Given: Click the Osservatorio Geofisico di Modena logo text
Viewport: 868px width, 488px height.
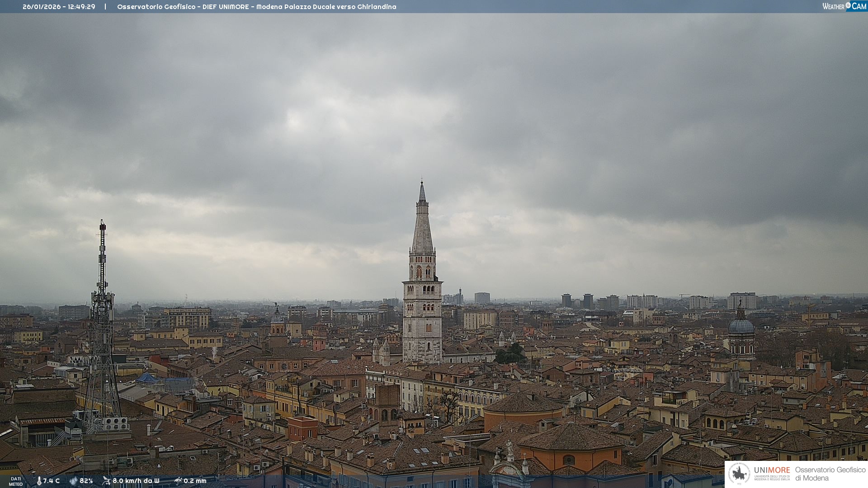Looking at the screenshot, I should (x=830, y=474).
